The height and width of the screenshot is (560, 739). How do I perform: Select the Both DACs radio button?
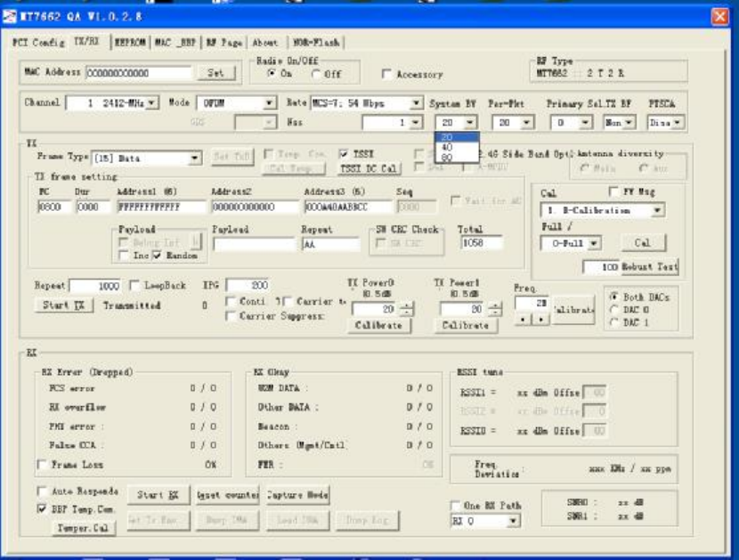point(613,297)
